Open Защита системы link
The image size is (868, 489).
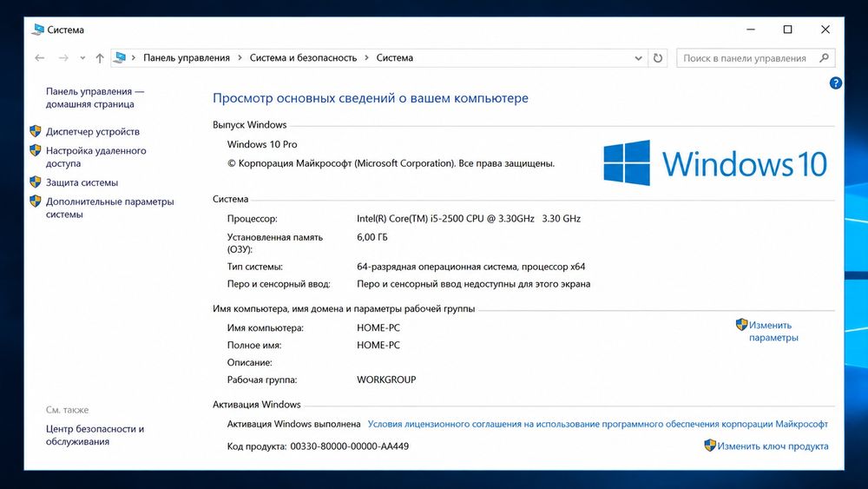coord(82,182)
